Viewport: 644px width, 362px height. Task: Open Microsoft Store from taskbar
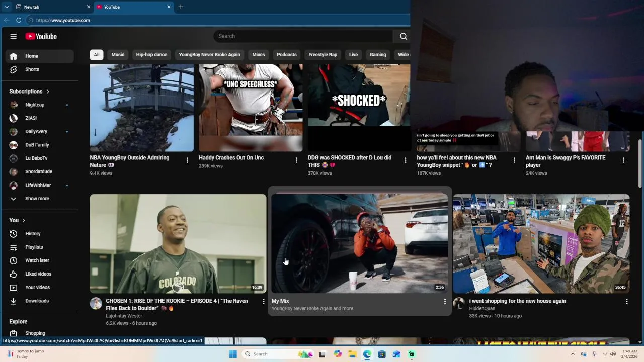pyautogui.click(x=382, y=354)
